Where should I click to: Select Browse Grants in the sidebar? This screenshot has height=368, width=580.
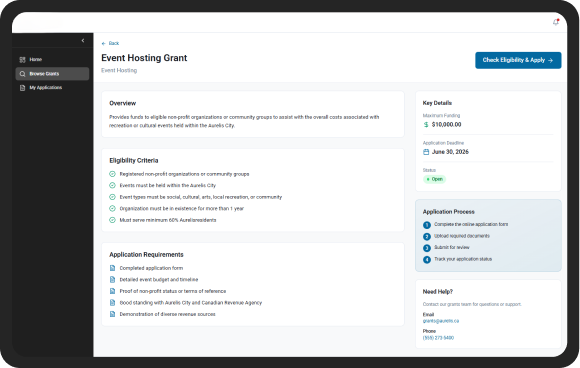[52, 74]
